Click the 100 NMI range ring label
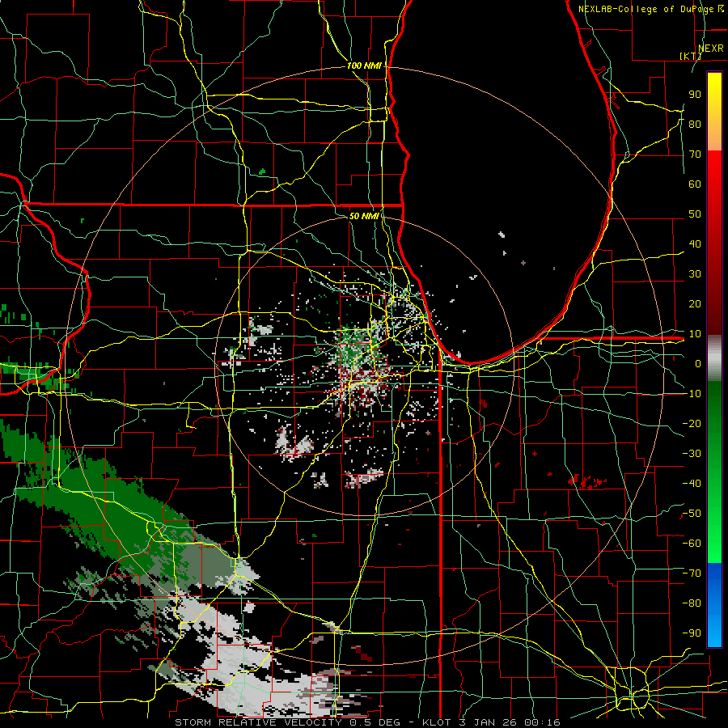Viewport: 728px width, 728px height. coord(364,66)
